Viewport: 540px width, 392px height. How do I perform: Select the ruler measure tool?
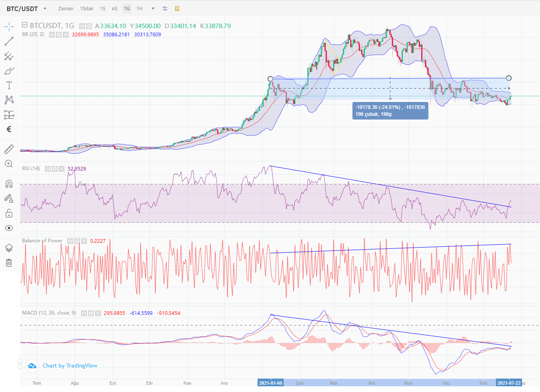9,149
